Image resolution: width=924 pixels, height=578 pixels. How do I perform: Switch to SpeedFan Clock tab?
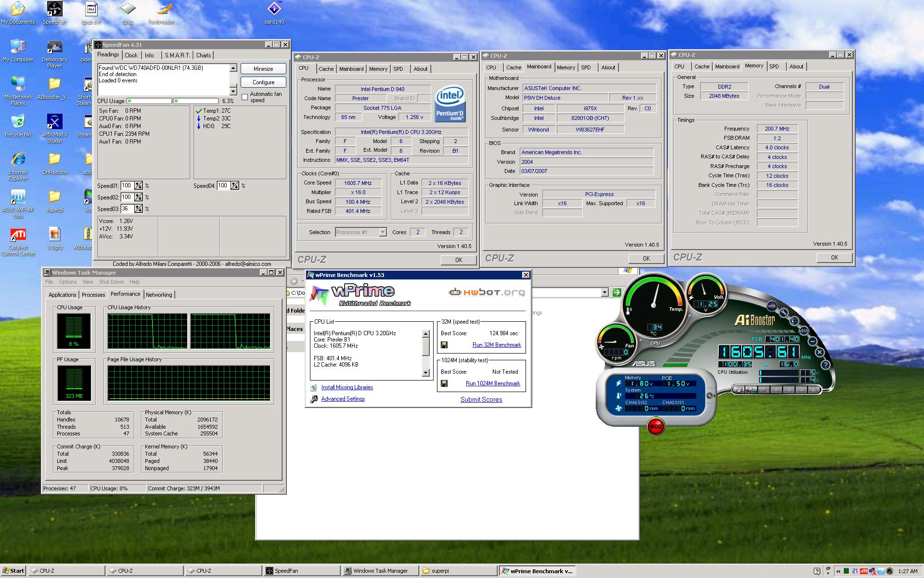[131, 55]
